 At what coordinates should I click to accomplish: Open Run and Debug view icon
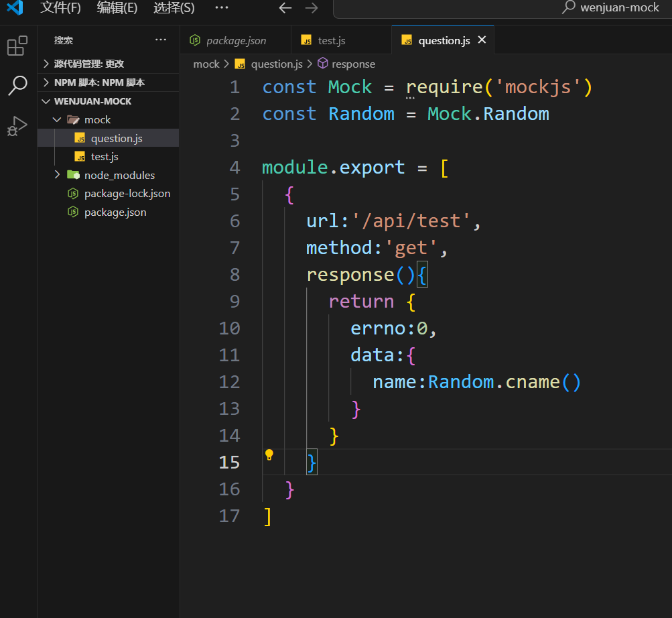pyautogui.click(x=17, y=126)
